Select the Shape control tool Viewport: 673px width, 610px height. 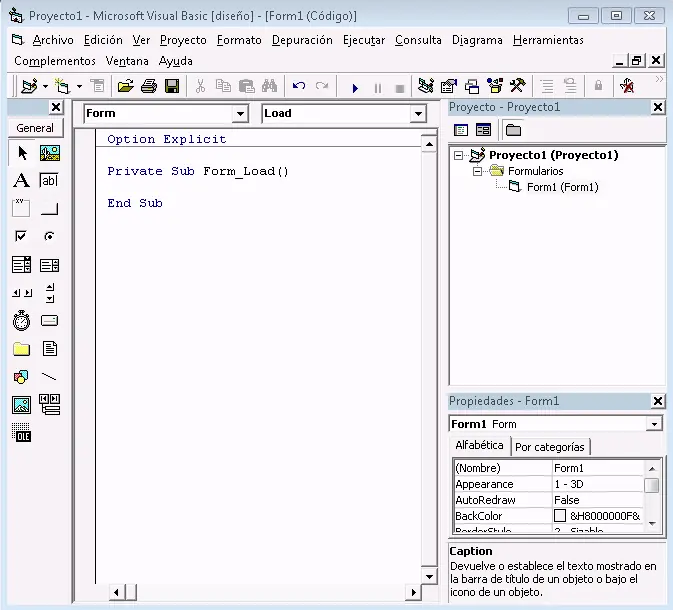(21, 377)
